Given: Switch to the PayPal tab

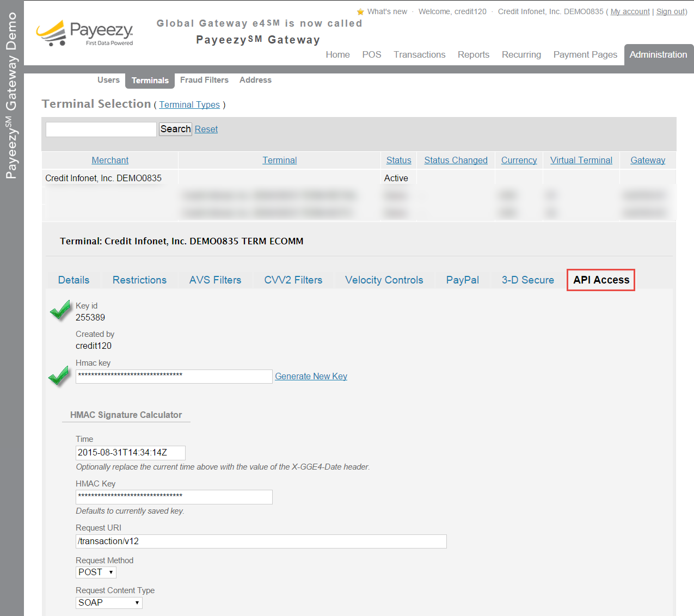Looking at the screenshot, I should [x=462, y=280].
